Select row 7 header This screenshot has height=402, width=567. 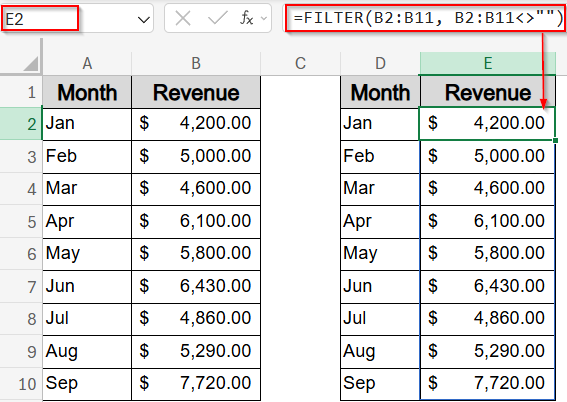(21, 286)
